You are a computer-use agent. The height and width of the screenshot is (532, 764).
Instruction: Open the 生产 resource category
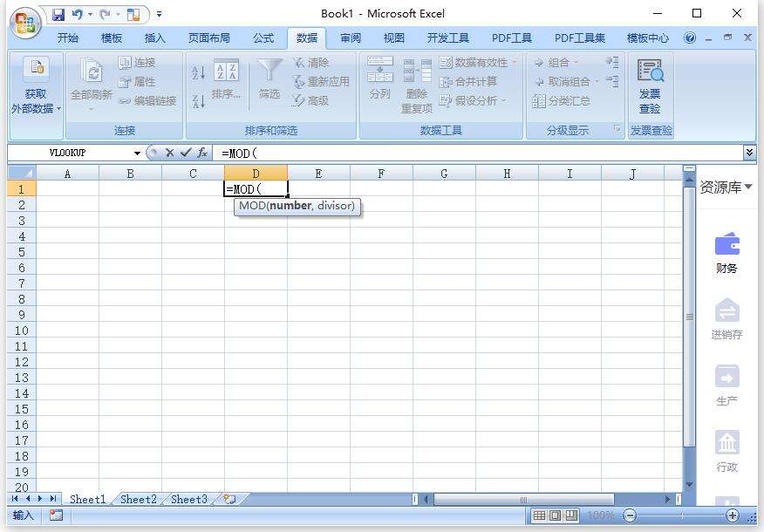point(726,385)
